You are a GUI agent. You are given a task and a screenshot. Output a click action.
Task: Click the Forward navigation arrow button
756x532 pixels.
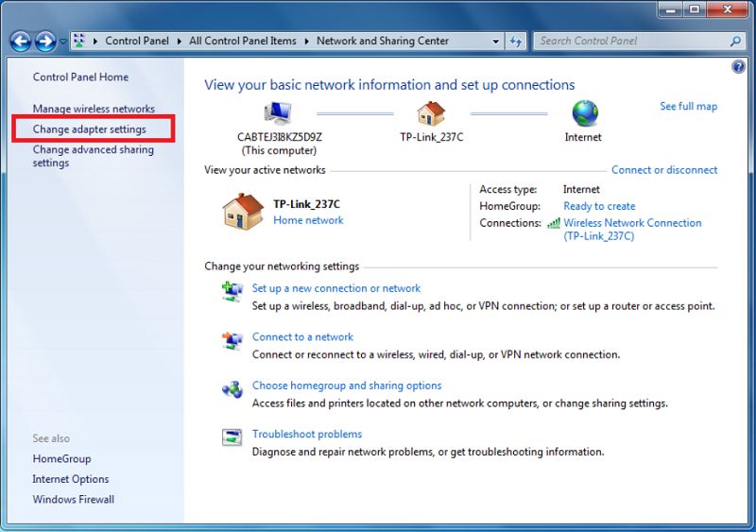[45, 42]
